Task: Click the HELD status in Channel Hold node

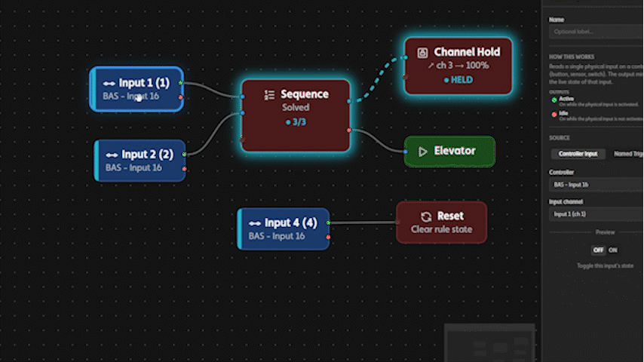Action: click(x=458, y=80)
